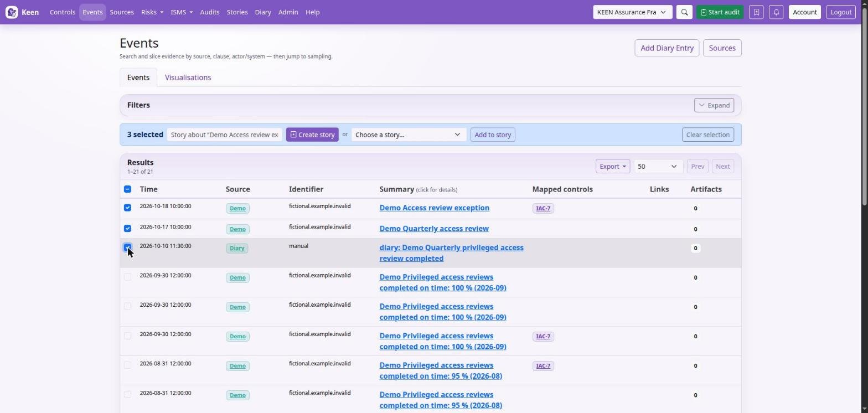
Task: Open the Choose a story dropdown
Action: point(408,135)
